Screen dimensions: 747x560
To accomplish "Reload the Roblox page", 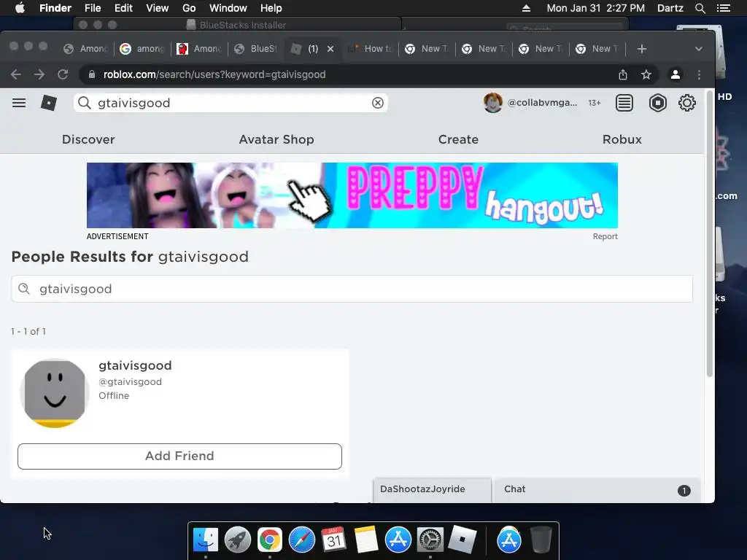I will point(63,75).
